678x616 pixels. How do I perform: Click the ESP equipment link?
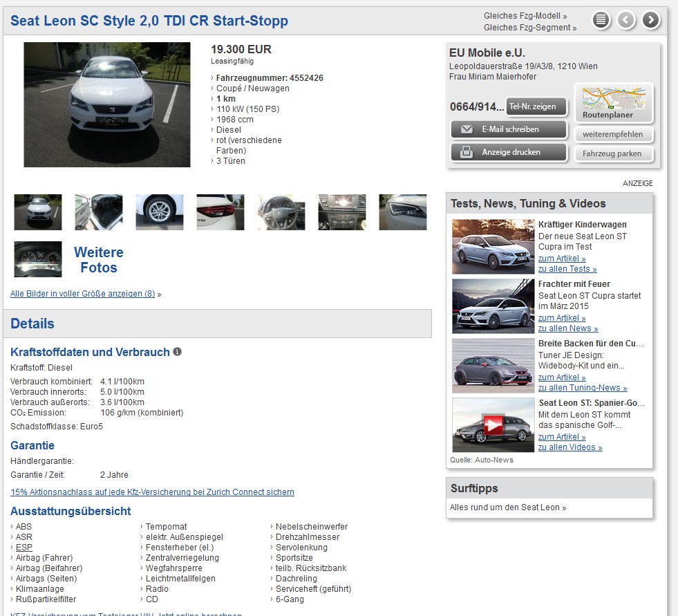(23, 548)
